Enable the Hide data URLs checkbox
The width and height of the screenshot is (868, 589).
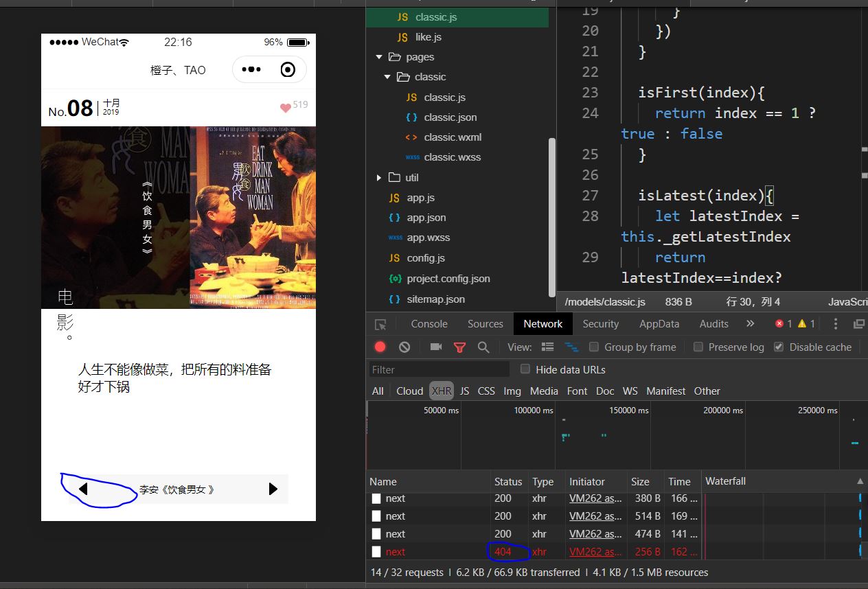[x=525, y=369]
